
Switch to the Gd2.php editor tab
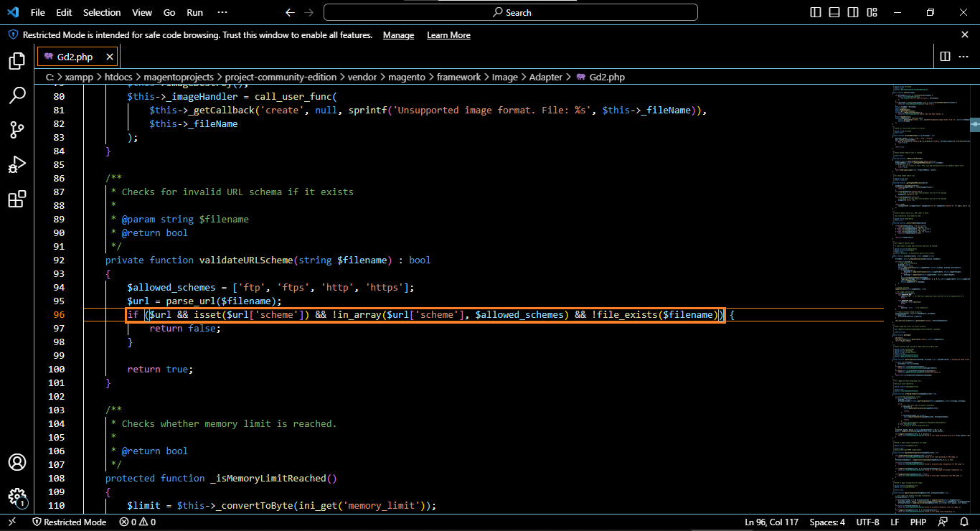(75, 57)
